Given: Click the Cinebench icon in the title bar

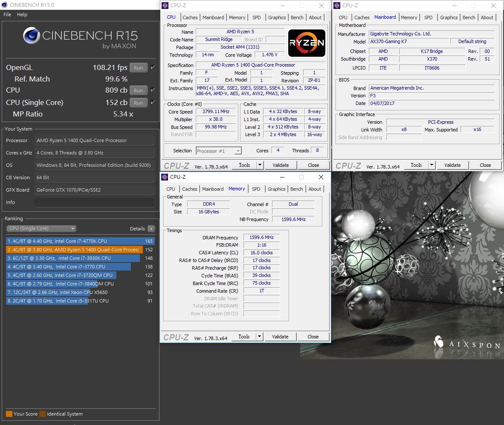Looking at the screenshot, I should pyautogui.click(x=5, y=5).
